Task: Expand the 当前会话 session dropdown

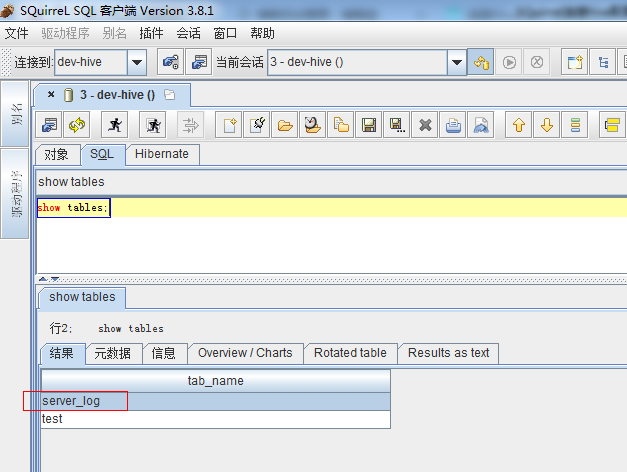Action: (x=457, y=62)
